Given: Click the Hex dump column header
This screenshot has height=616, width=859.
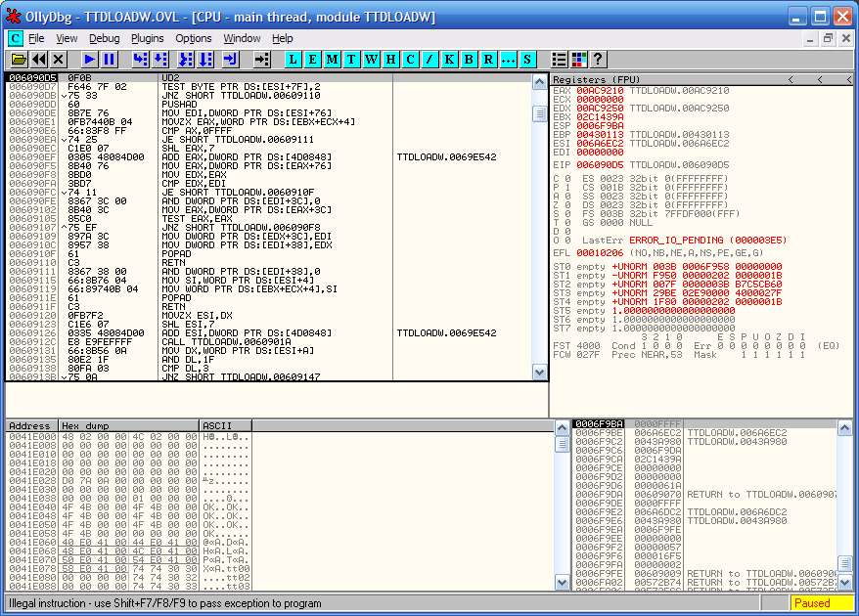Looking at the screenshot, I should (x=129, y=425).
